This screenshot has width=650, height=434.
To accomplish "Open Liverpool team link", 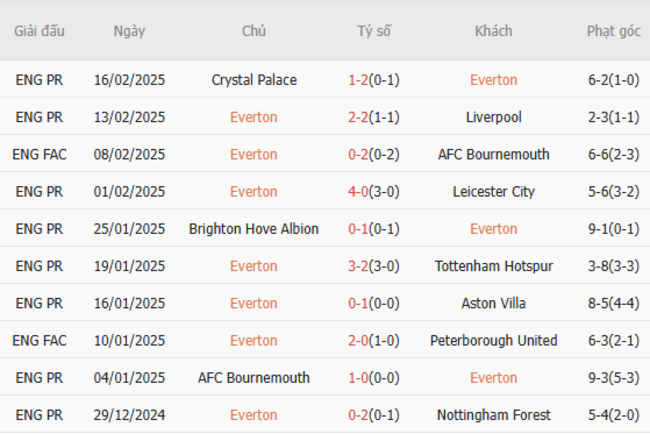I will 493,117.
